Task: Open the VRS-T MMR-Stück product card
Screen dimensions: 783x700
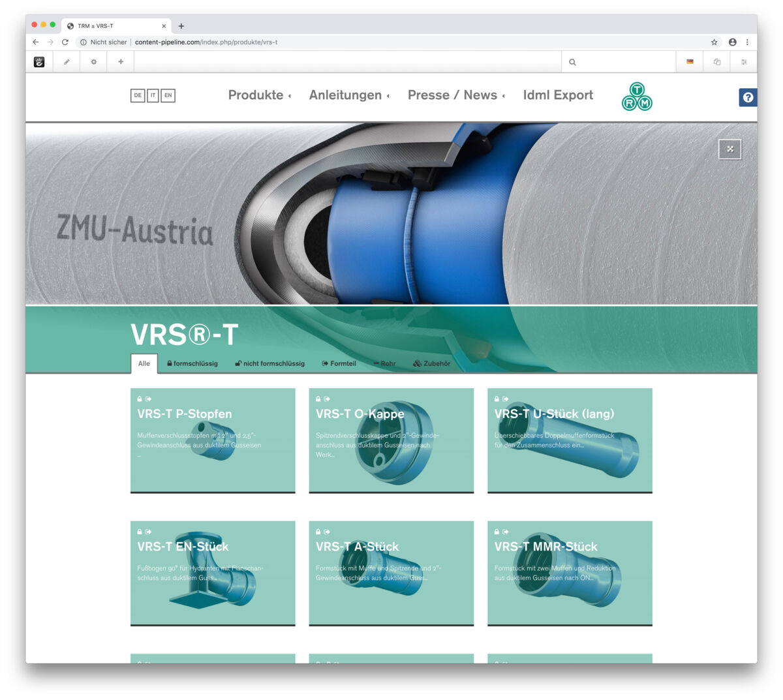Action: [570, 573]
